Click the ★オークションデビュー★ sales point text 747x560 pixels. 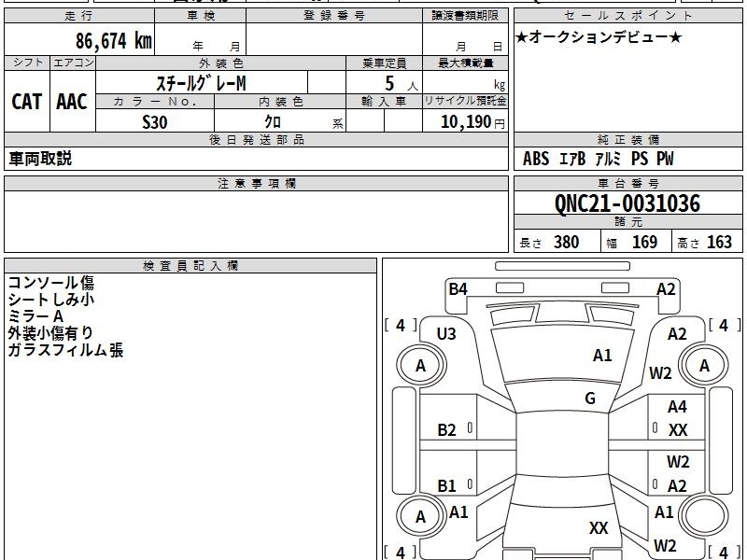(x=599, y=37)
